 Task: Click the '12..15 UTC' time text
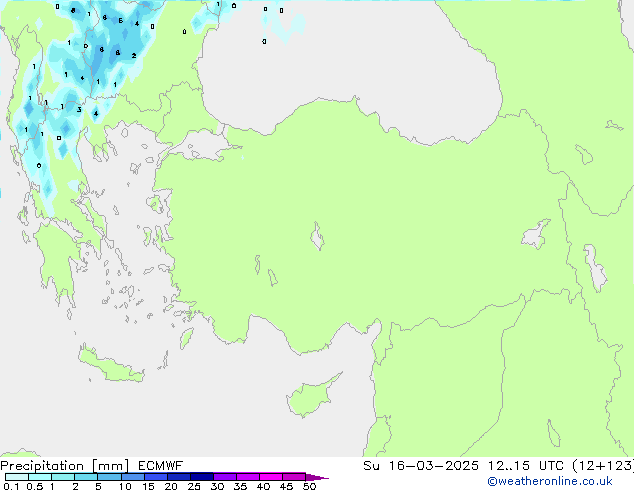tap(526, 466)
